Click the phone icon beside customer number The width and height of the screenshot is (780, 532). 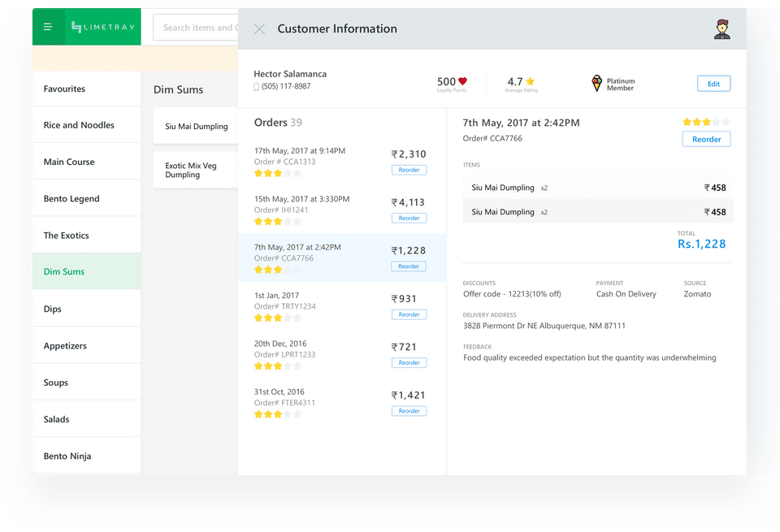click(x=257, y=87)
